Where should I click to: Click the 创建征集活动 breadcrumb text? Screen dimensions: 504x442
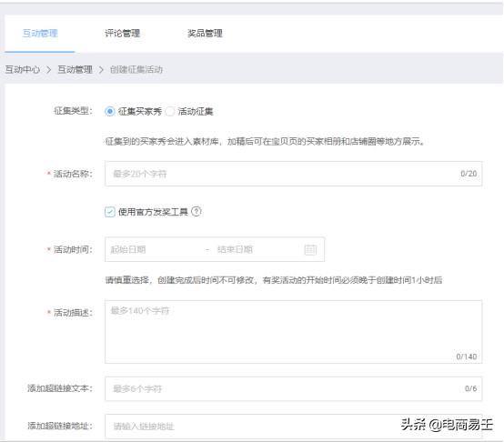tap(136, 69)
